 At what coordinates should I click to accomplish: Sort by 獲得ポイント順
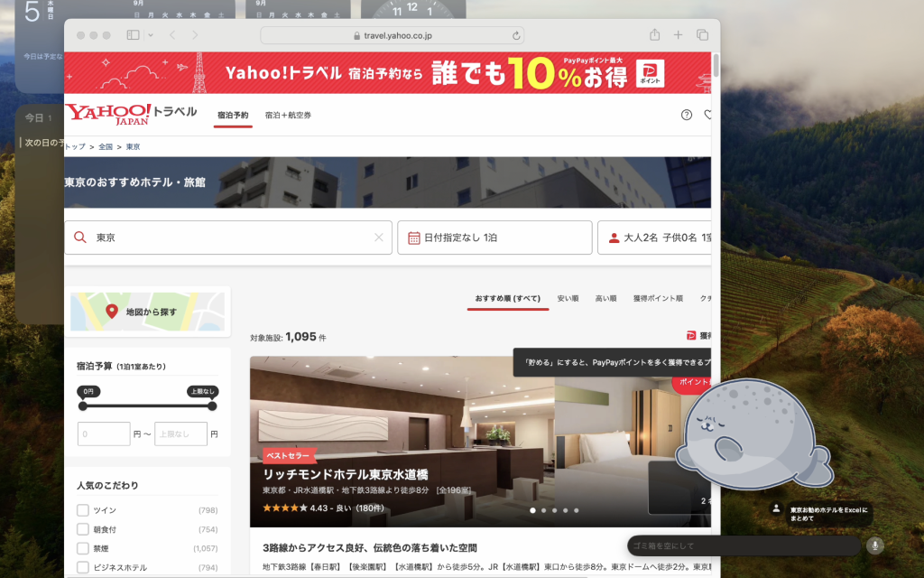click(658, 298)
